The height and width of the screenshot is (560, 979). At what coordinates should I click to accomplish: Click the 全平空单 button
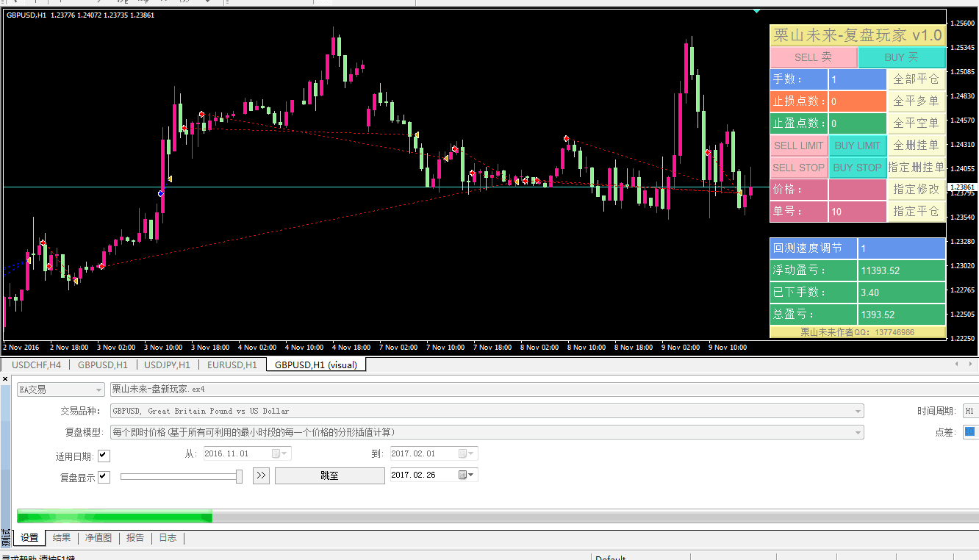917,123
